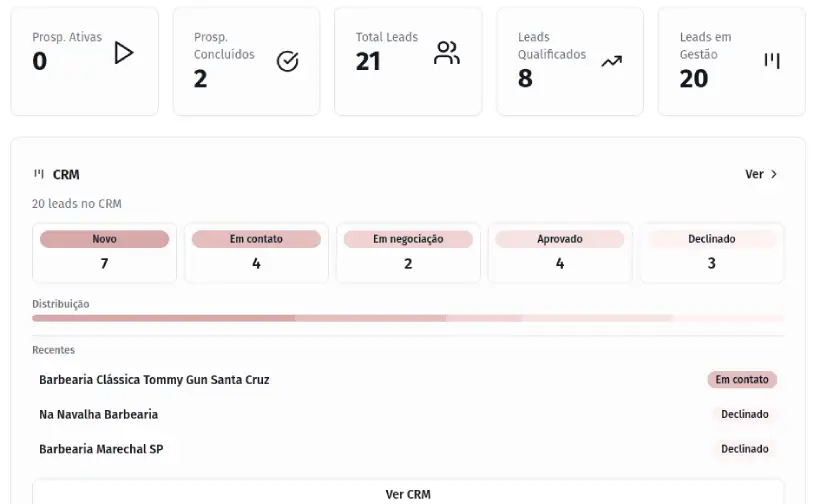Open lead Barbearia Clássica Tommy Gun Santa Cruz
Screen dimensions: 820x504
[x=154, y=380]
